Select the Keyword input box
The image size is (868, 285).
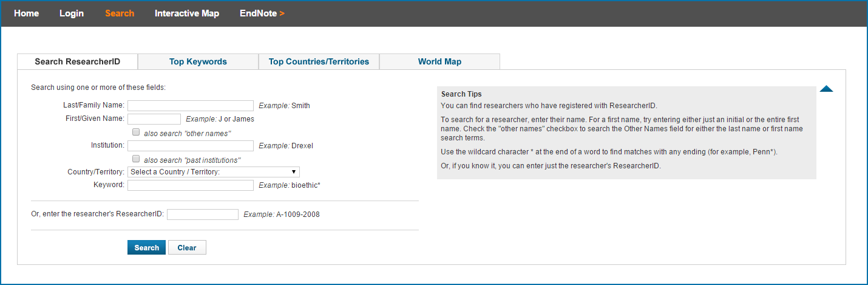[190, 185]
